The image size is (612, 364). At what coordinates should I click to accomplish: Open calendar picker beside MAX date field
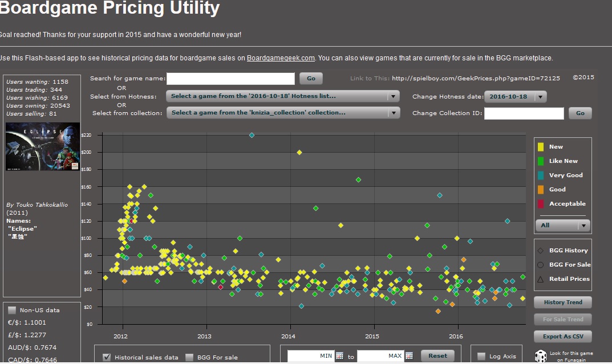409,356
